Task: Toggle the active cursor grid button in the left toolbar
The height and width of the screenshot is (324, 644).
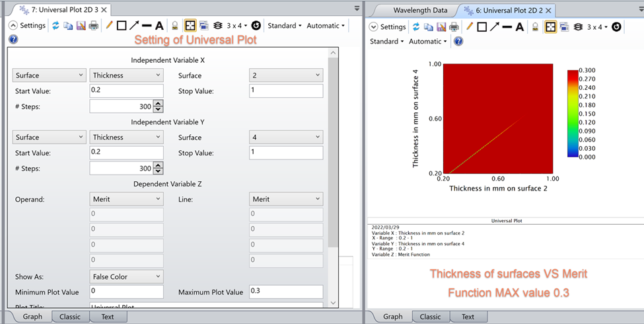Action: point(190,26)
